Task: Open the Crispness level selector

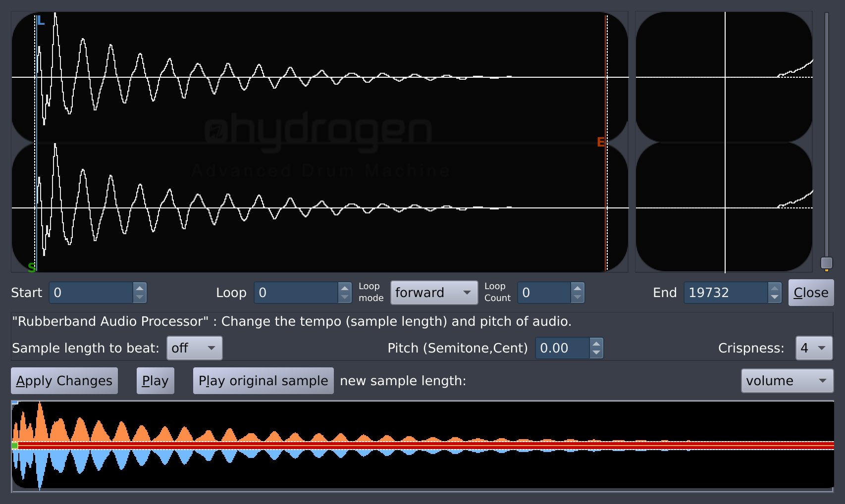Action: [x=813, y=348]
